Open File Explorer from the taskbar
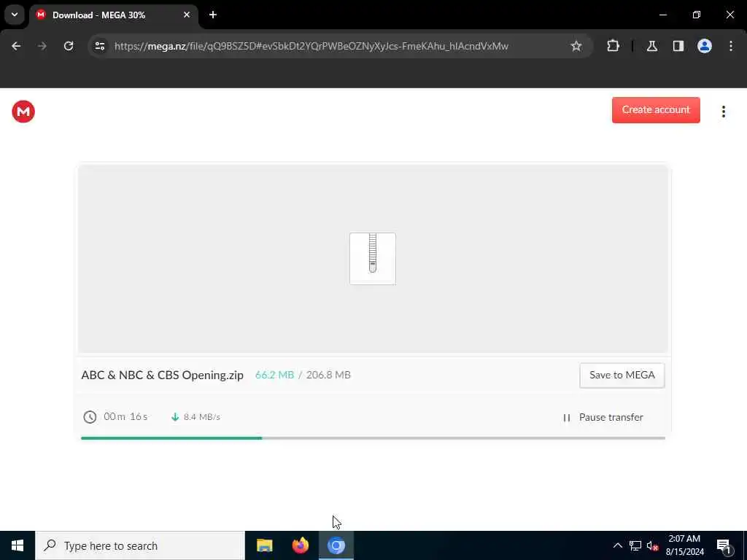 tap(264, 545)
